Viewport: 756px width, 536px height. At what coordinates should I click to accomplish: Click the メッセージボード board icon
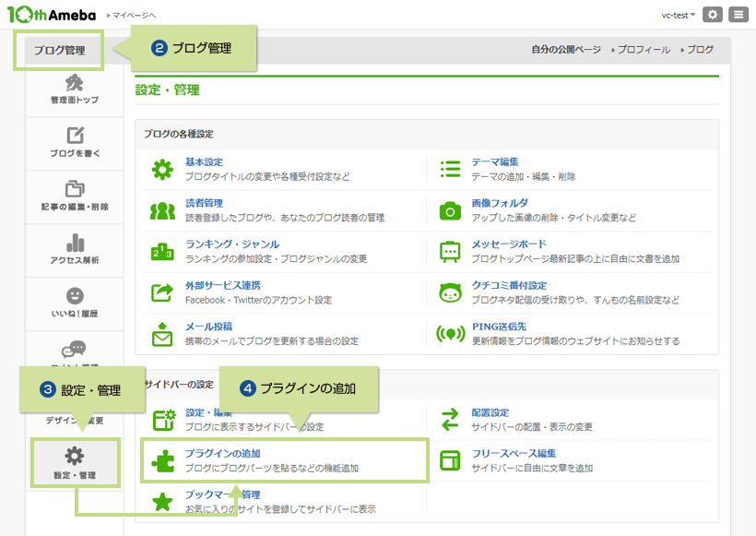point(450,251)
